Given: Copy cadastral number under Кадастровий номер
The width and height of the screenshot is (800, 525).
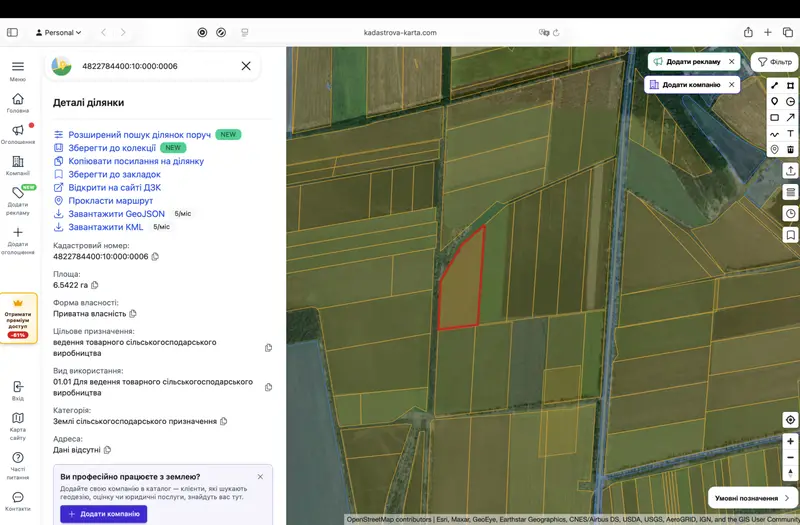Looking at the screenshot, I should (x=155, y=257).
